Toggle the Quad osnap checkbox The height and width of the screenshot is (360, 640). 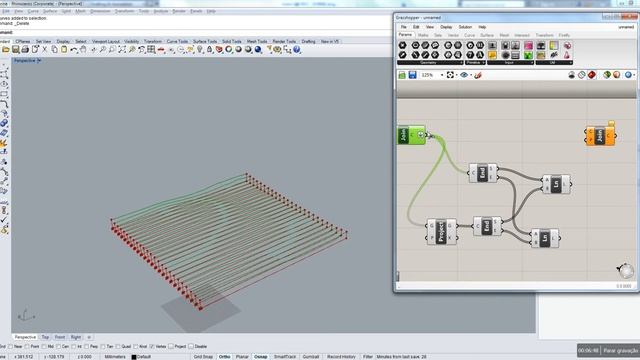click(118, 347)
